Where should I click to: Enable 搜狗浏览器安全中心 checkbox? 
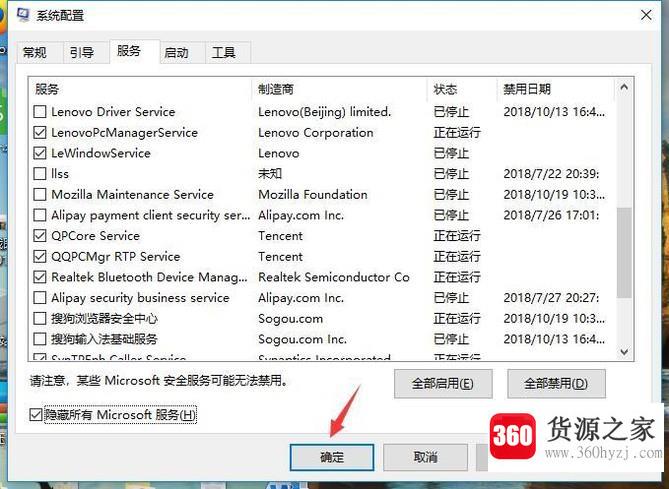(x=40, y=318)
